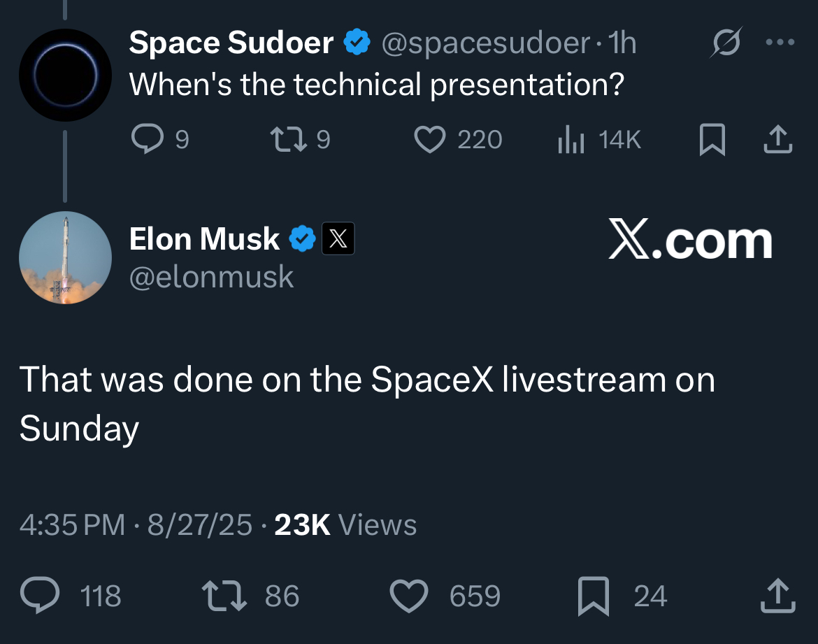The height and width of the screenshot is (644, 818).
Task: Share Elon Musk's tweet
Action: click(778, 595)
